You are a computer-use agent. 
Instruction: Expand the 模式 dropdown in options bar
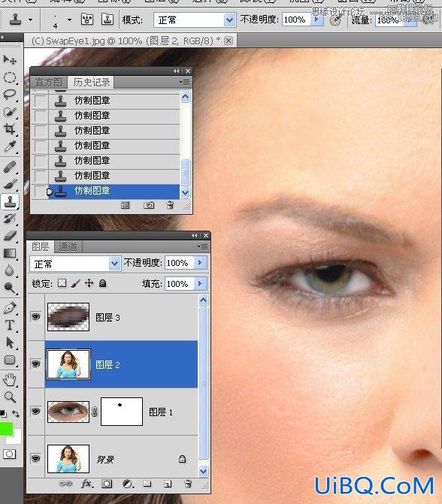click(x=194, y=20)
